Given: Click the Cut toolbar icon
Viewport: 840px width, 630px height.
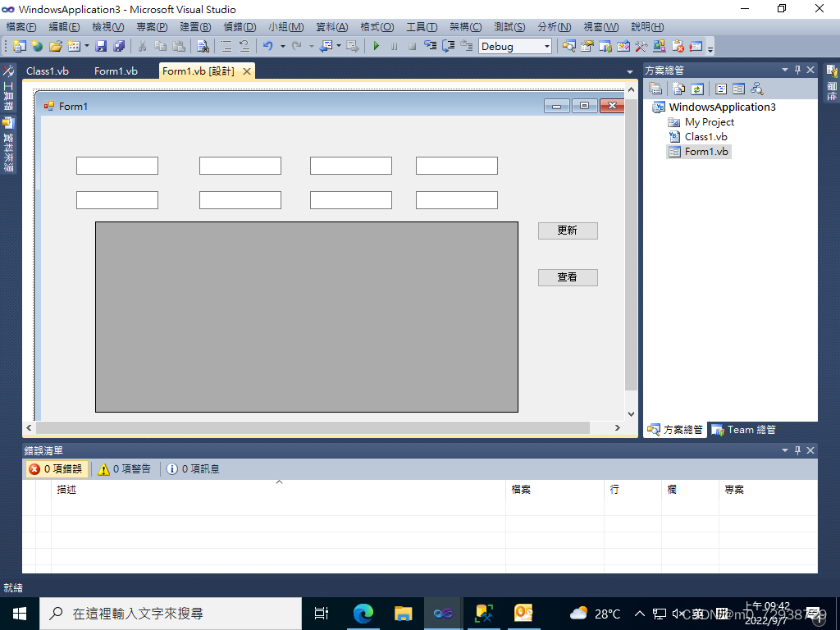Looking at the screenshot, I should click(141, 46).
